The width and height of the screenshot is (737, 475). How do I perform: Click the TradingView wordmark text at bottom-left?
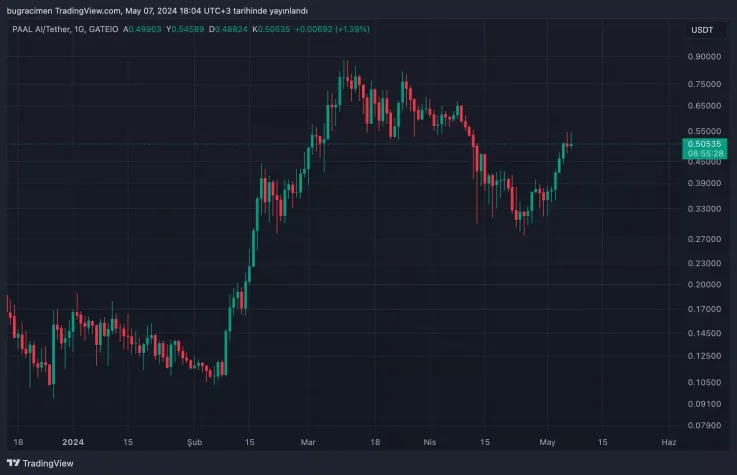pos(48,464)
